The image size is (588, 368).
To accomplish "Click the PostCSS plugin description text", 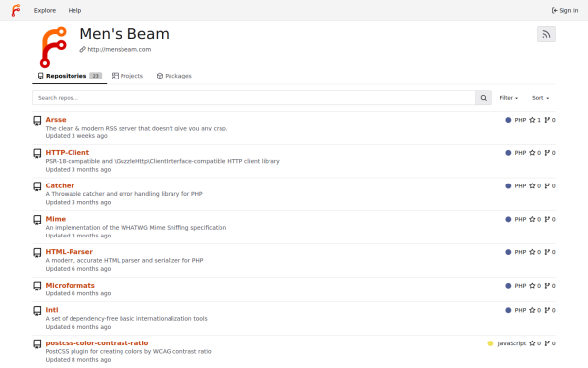I will click(x=128, y=351).
